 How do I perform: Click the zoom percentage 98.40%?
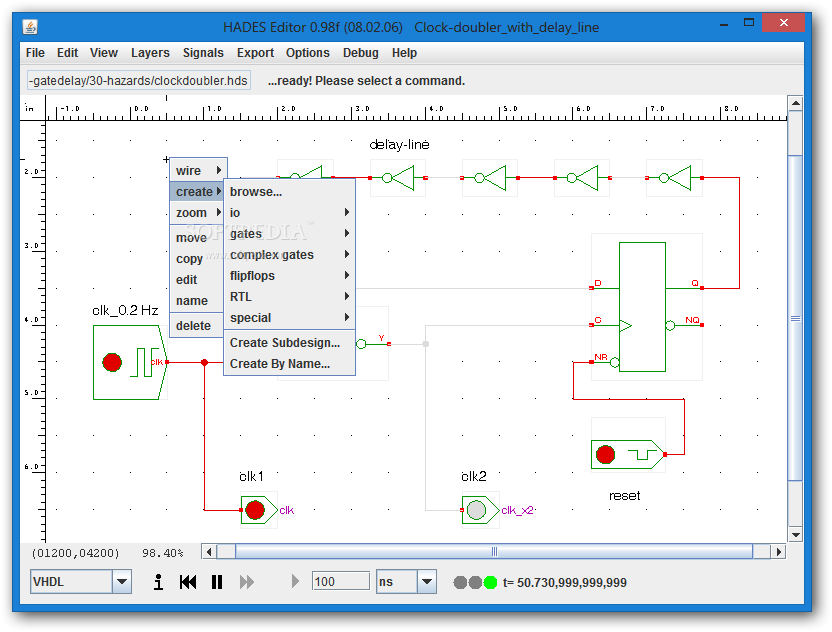point(162,553)
